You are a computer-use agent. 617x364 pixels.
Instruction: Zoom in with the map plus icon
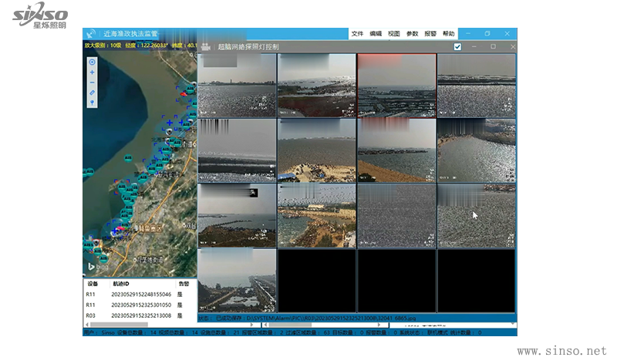pos(92,72)
